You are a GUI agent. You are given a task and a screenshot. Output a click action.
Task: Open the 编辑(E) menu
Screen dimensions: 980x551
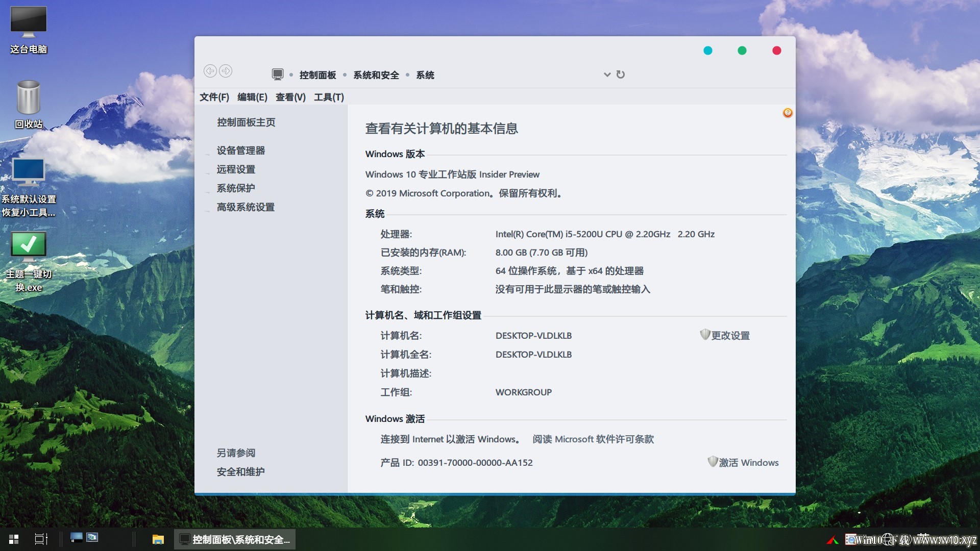tap(252, 97)
